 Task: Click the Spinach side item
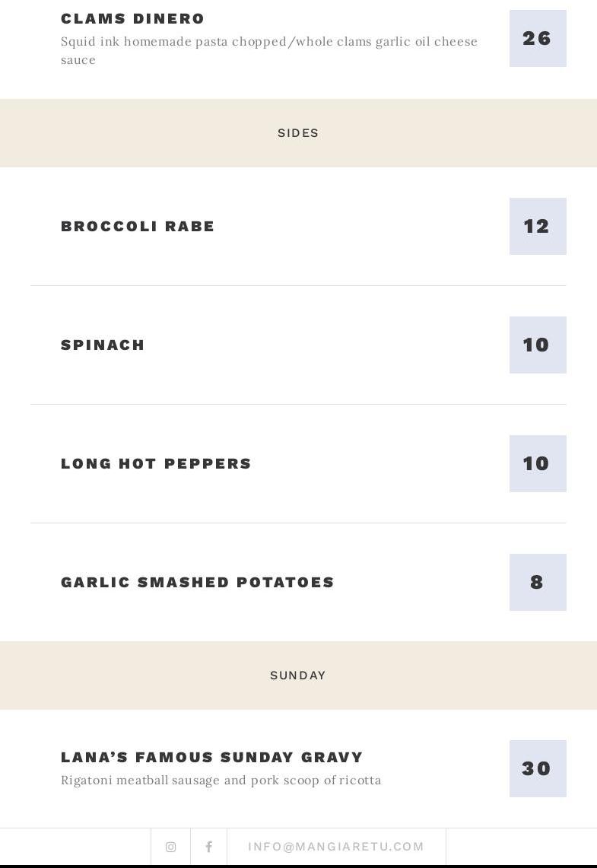[103, 345]
